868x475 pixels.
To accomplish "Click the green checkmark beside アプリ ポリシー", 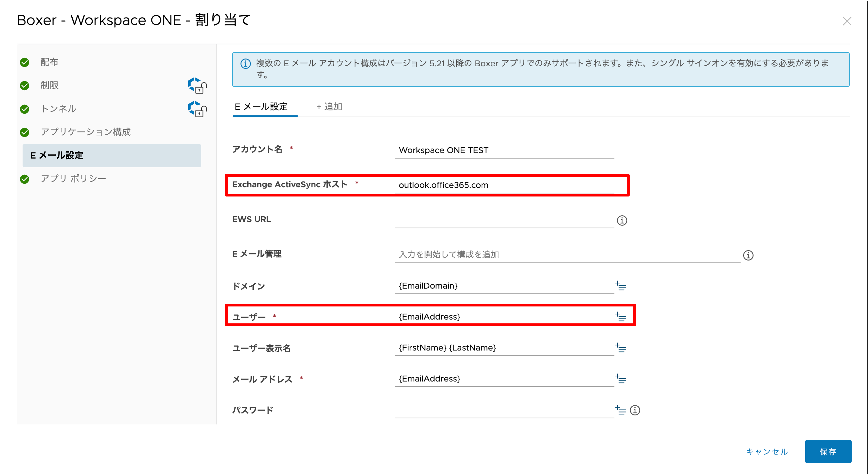I will coord(25,179).
